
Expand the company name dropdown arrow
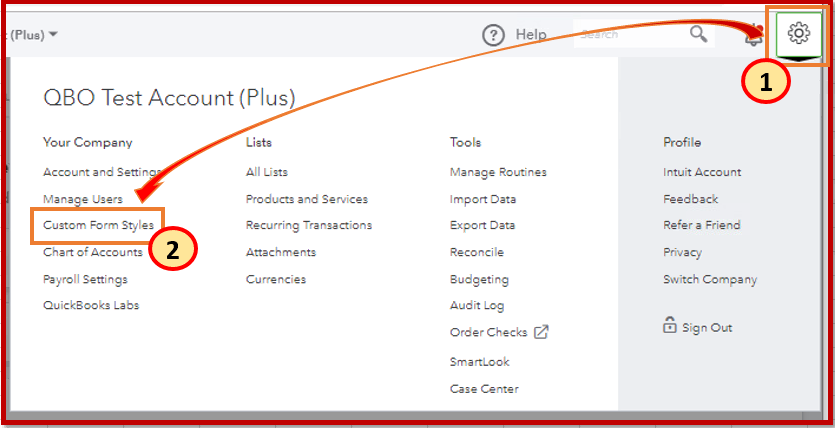coord(53,34)
